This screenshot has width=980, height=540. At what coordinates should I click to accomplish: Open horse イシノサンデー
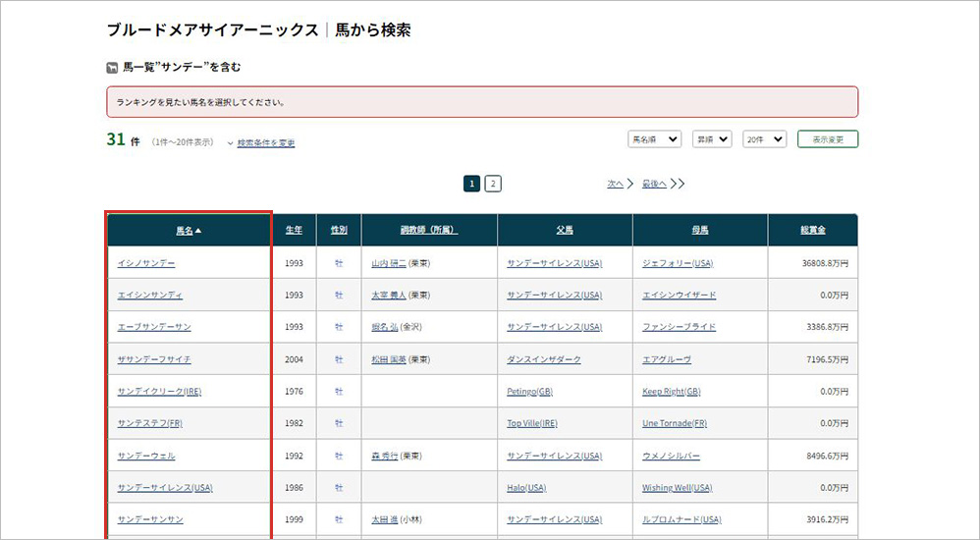pyautogui.click(x=146, y=263)
